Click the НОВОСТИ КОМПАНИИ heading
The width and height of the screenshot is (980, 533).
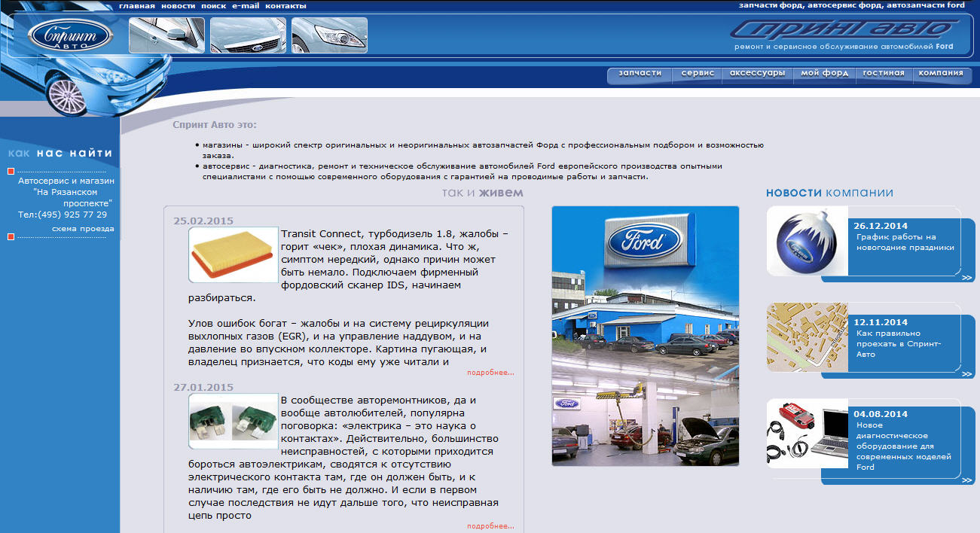(829, 193)
